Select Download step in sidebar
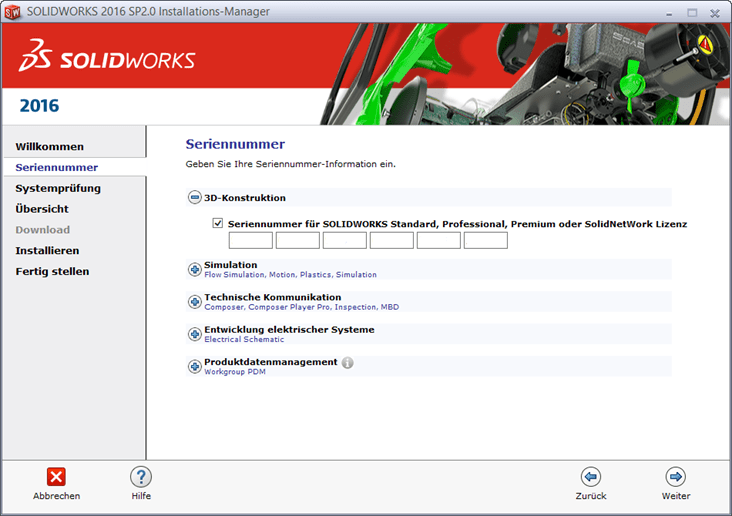 42,230
